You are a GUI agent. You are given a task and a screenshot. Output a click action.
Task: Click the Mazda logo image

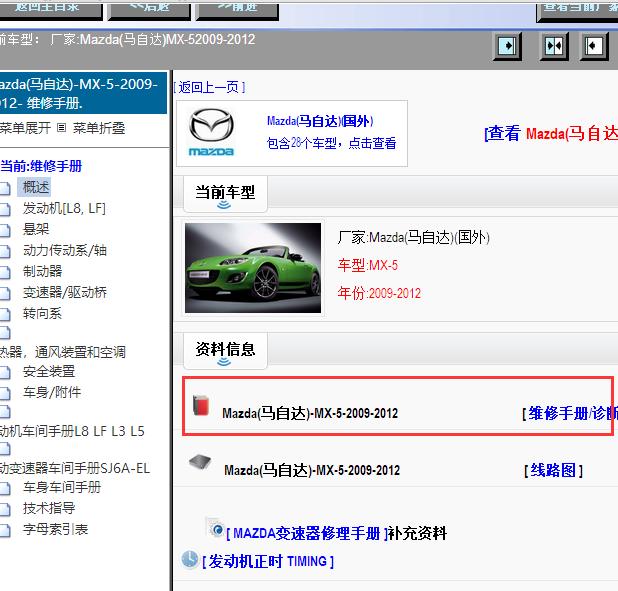(x=212, y=132)
